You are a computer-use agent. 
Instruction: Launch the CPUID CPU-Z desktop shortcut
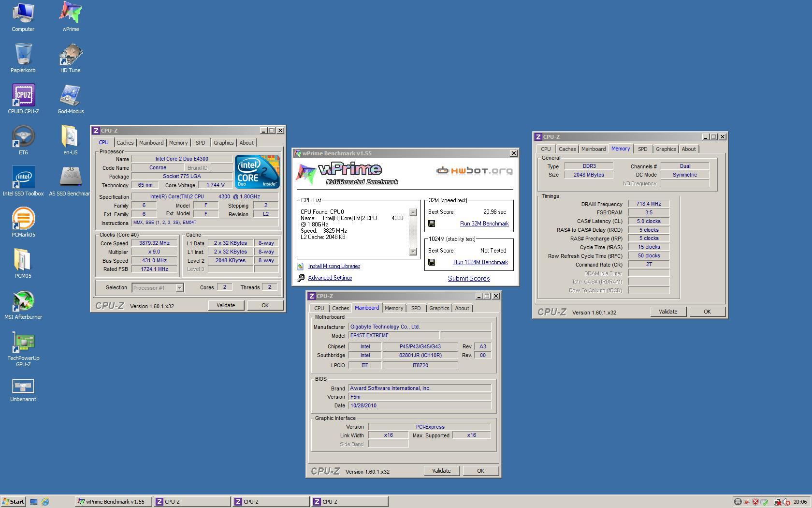pyautogui.click(x=23, y=99)
